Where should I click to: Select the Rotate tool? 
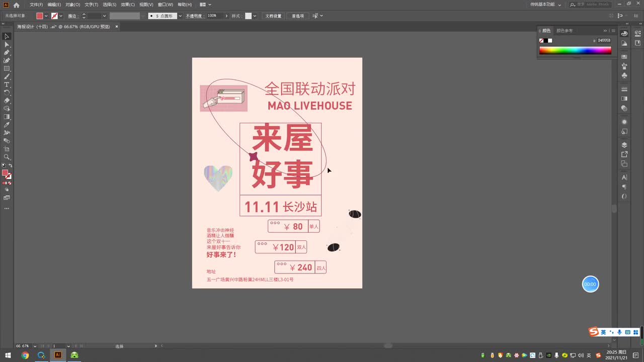click(7, 93)
